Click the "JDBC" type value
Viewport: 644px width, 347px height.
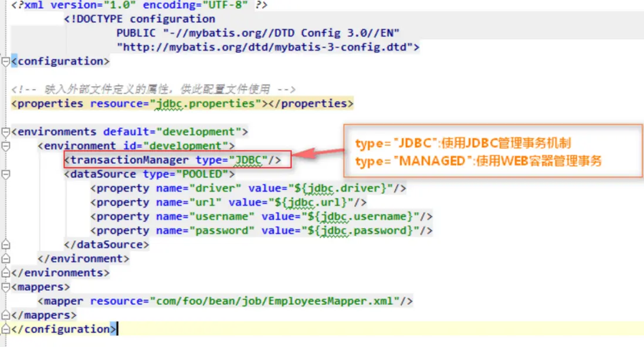[x=248, y=160]
